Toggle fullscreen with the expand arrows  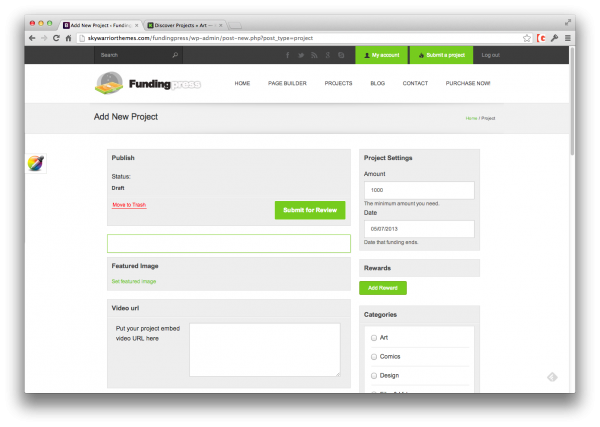click(568, 23)
